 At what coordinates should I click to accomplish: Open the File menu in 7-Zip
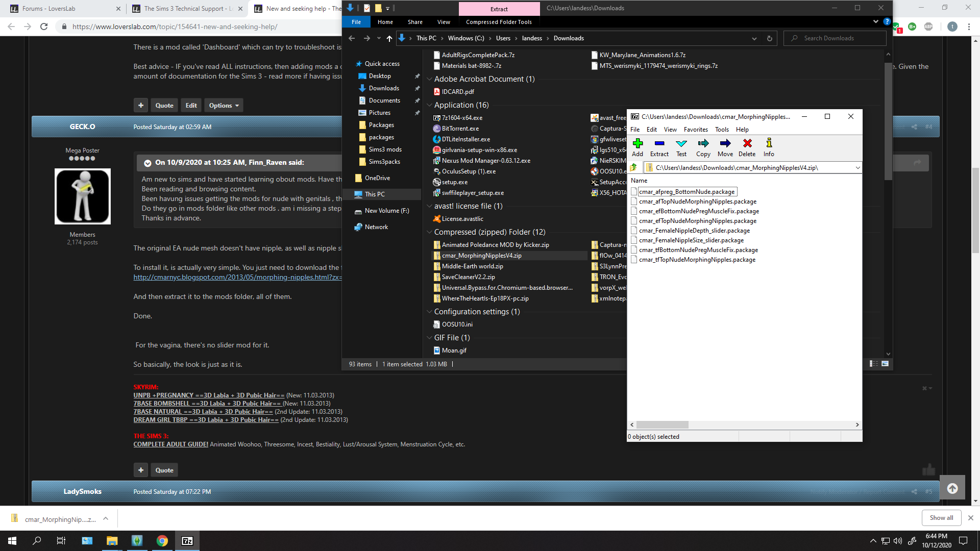635,130
